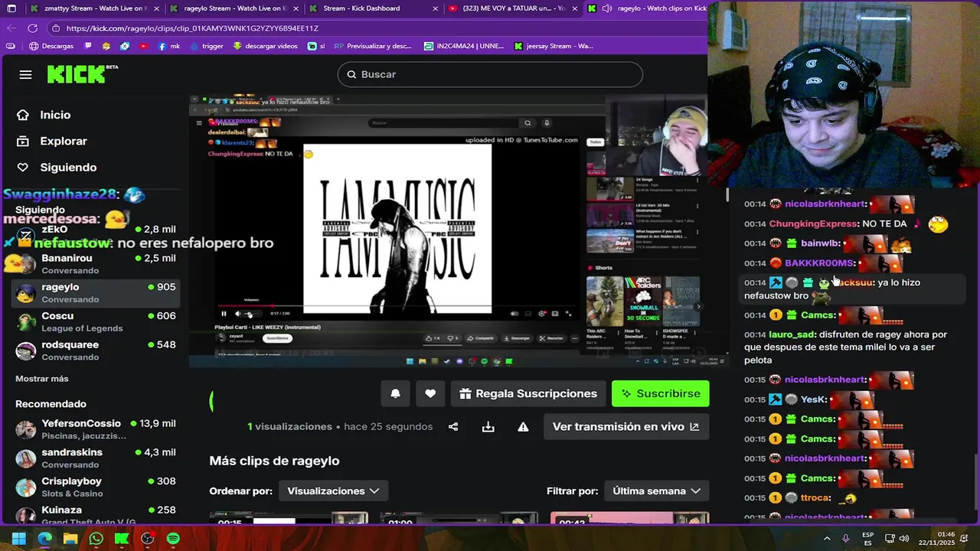Switch to rageylo Stream browser tab
The width and height of the screenshot is (980, 551).
(x=235, y=8)
